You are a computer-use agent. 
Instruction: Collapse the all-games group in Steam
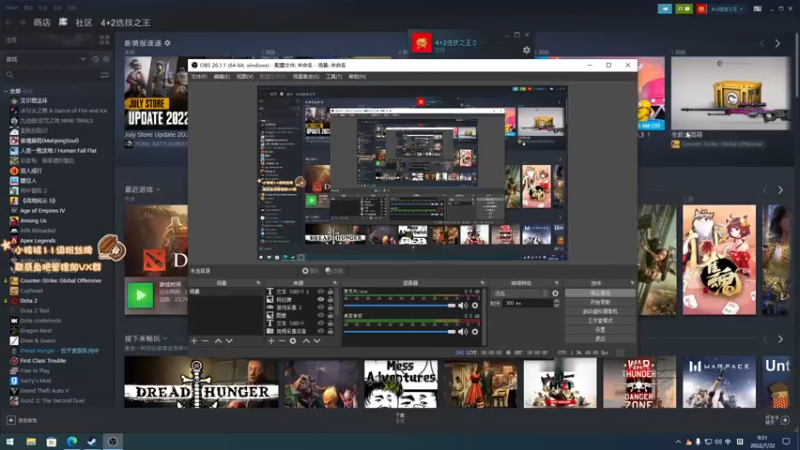pyautogui.click(x=6, y=91)
